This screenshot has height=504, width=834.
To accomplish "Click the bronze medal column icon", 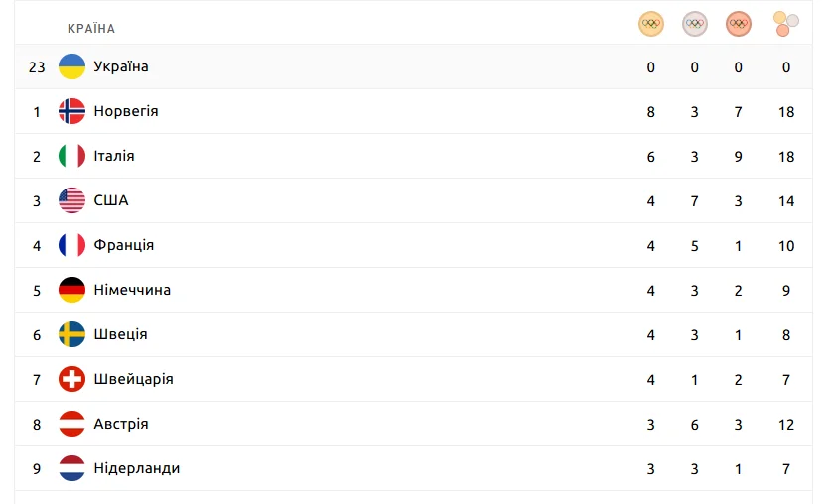I will [739, 24].
